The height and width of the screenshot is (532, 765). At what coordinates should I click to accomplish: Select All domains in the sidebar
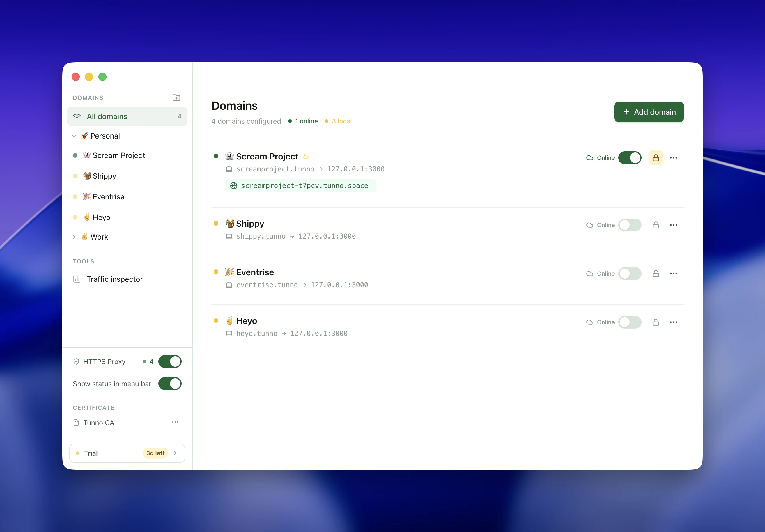[107, 116]
